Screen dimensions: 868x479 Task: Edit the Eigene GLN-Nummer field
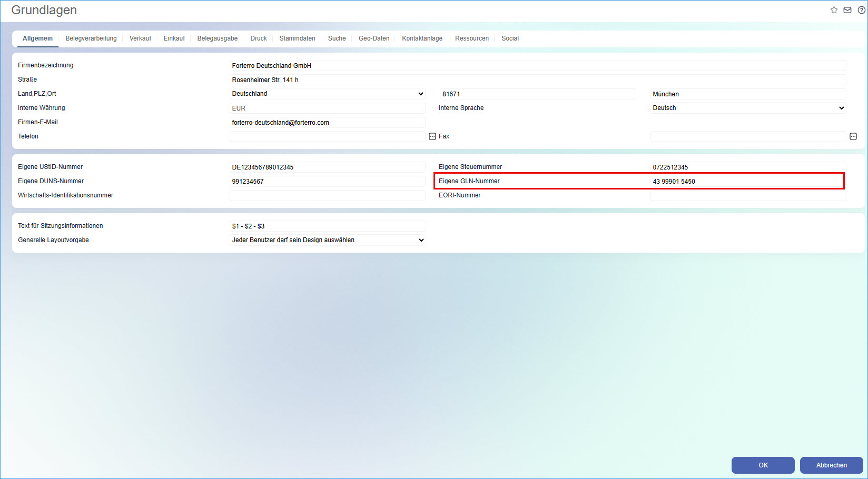tap(747, 182)
